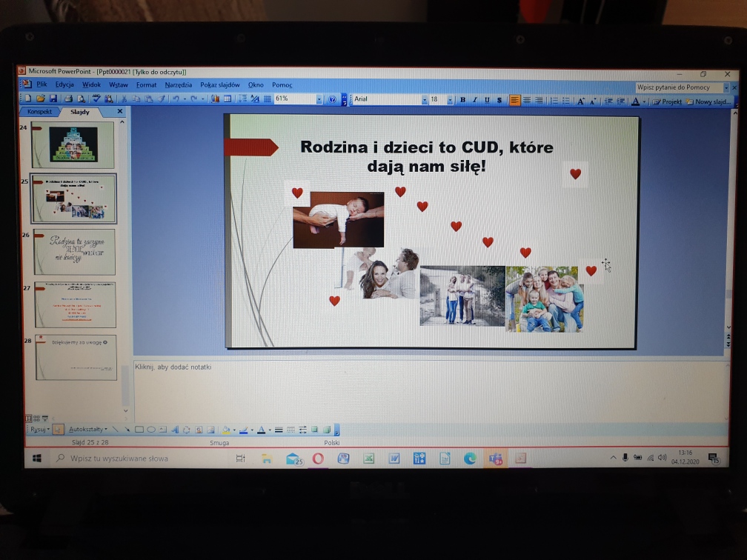The width and height of the screenshot is (747, 560).
Task: Toggle the text Shadow button
Action: (499, 100)
